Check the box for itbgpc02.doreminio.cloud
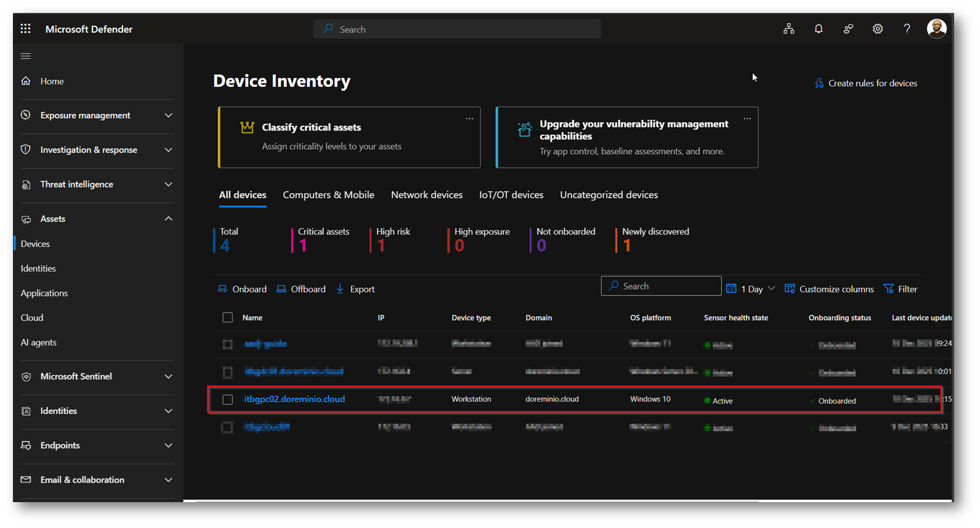The width and height of the screenshot is (980, 528). (x=228, y=400)
